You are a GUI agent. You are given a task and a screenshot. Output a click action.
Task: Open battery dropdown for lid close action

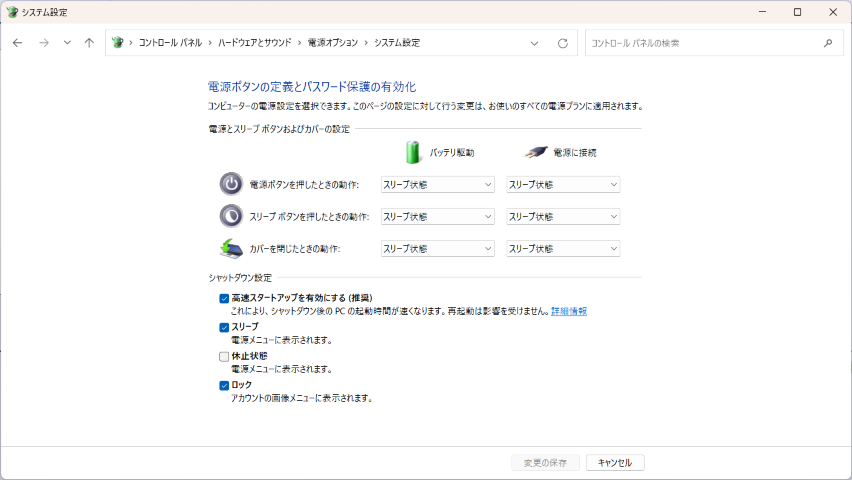(438, 248)
